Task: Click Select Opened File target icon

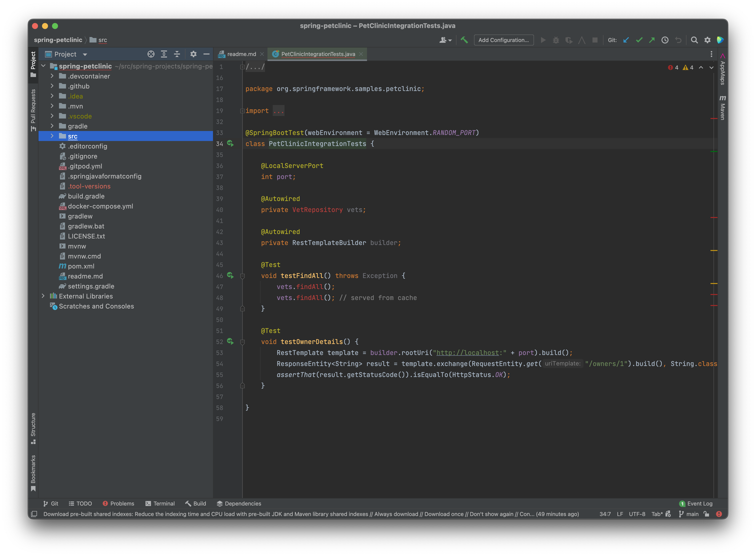Action: point(151,54)
